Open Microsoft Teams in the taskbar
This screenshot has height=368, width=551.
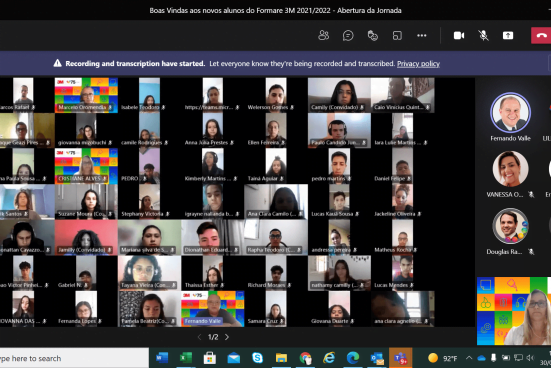400,358
